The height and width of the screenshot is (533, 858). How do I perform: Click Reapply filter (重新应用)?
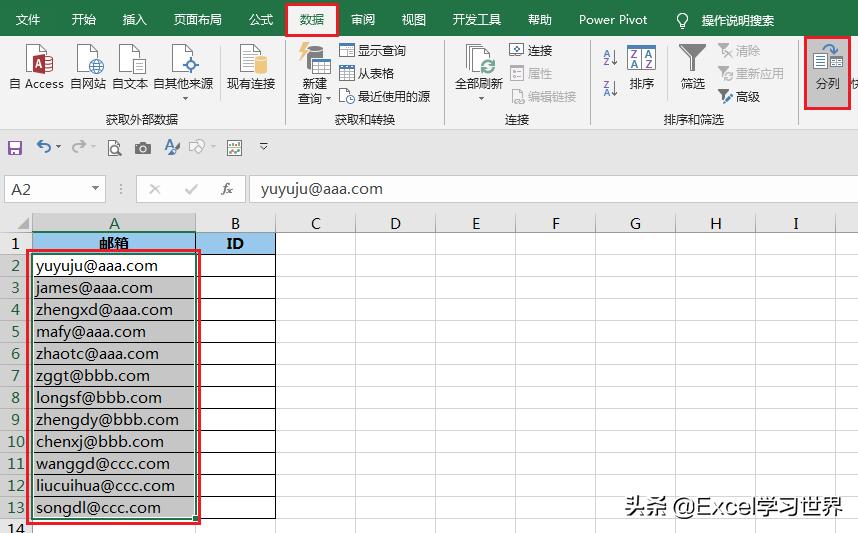tap(751, 73)
